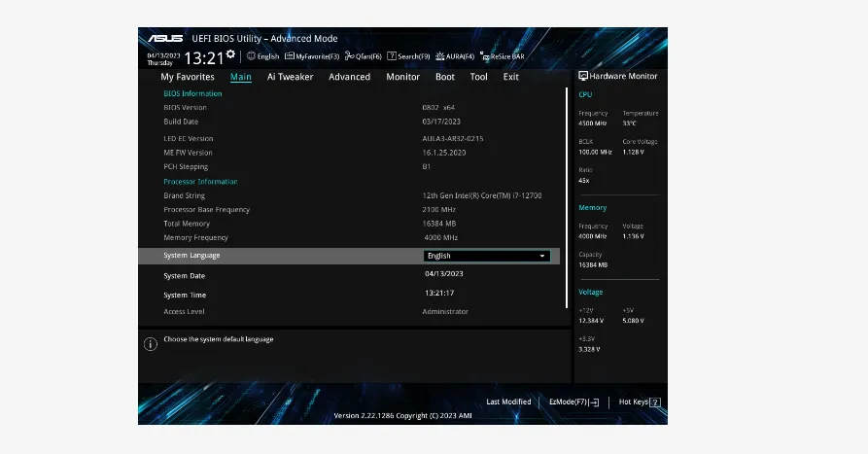Screen dimensions: 868x454
Task: Open AURA(F4) lighting settings
Action: pos(455,56)
